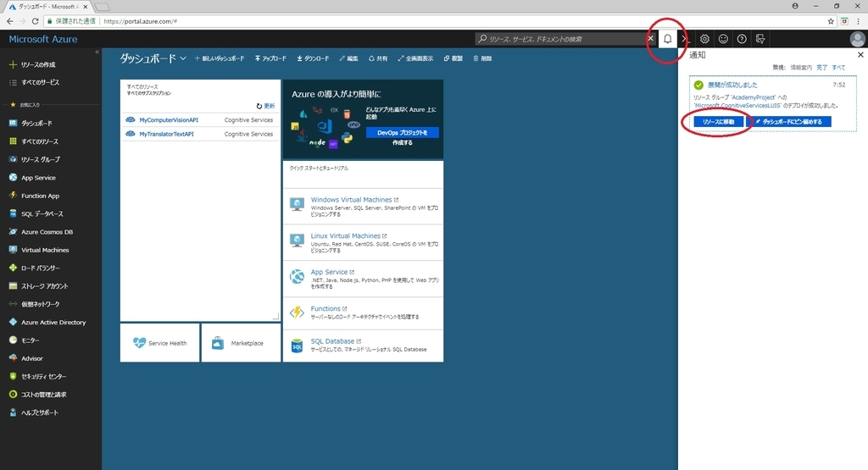
Task: Open MyComputerVisionAPI resource
Action: click(169, 120)
